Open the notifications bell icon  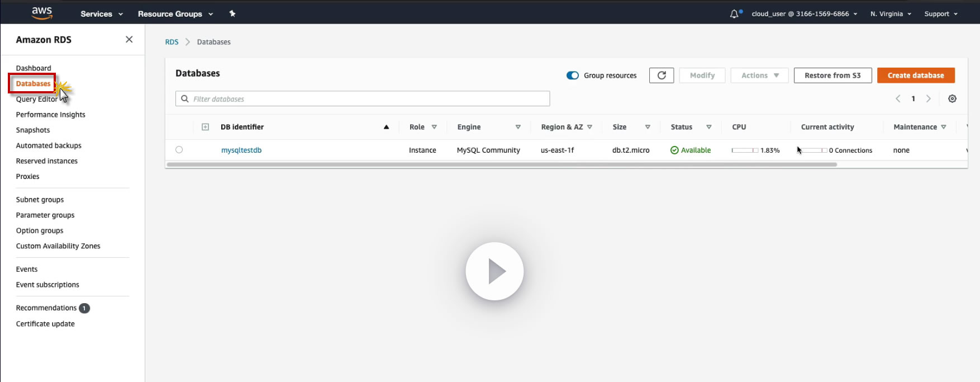[x=734, y=14]
